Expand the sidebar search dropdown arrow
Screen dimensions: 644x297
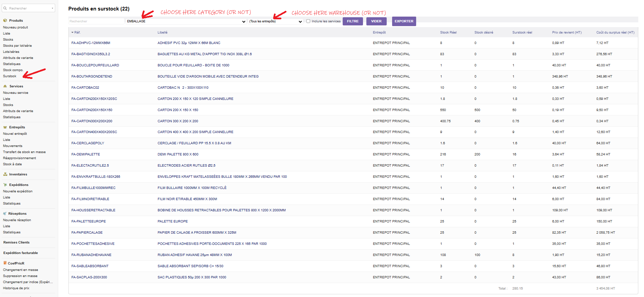pos(52,8)
